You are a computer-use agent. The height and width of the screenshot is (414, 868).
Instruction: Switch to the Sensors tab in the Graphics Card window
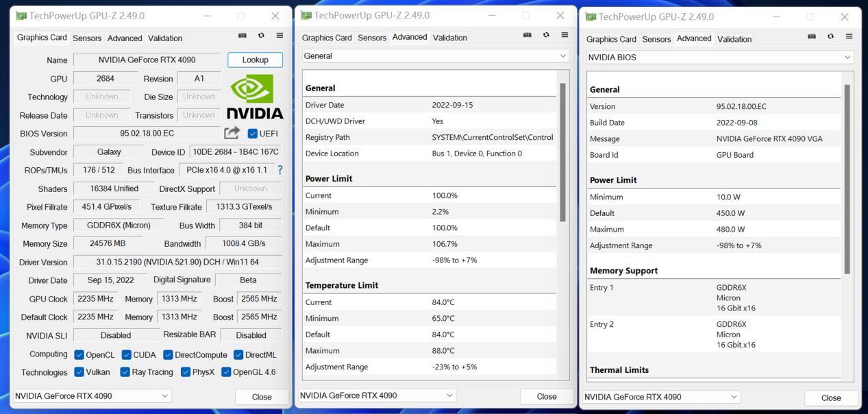click(87, 38)
